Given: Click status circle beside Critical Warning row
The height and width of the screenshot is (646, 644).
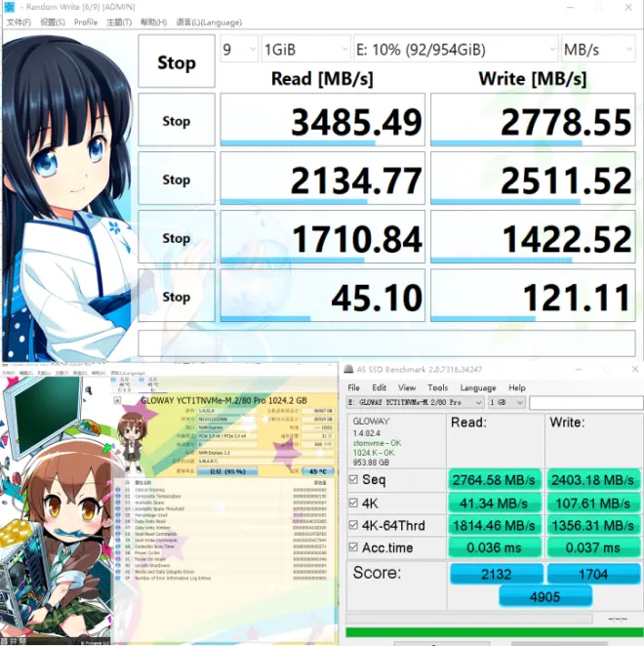Looking at the screenshot, I should point(118,490).
